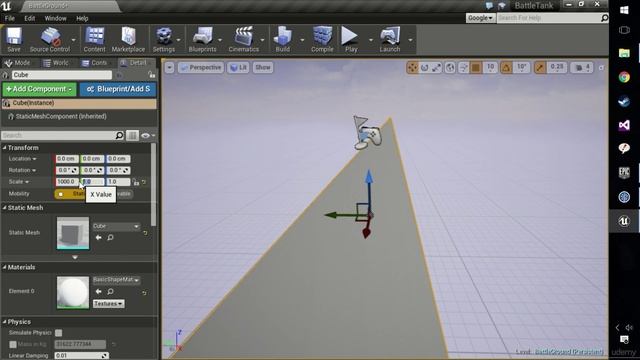Click the Scale X value field 1000.0
Viewport: 640px width, 360px height.
[67, 182]
